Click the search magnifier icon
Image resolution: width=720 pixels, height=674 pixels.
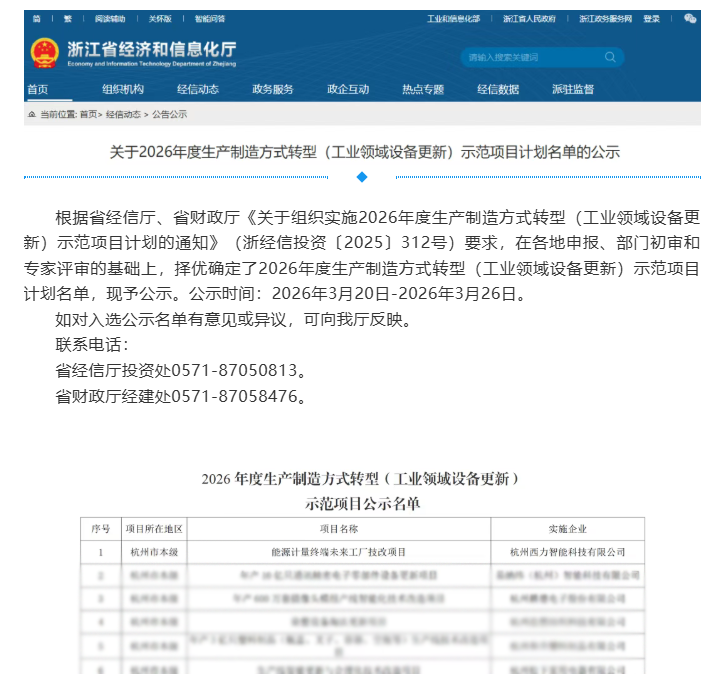click(610, 57)
